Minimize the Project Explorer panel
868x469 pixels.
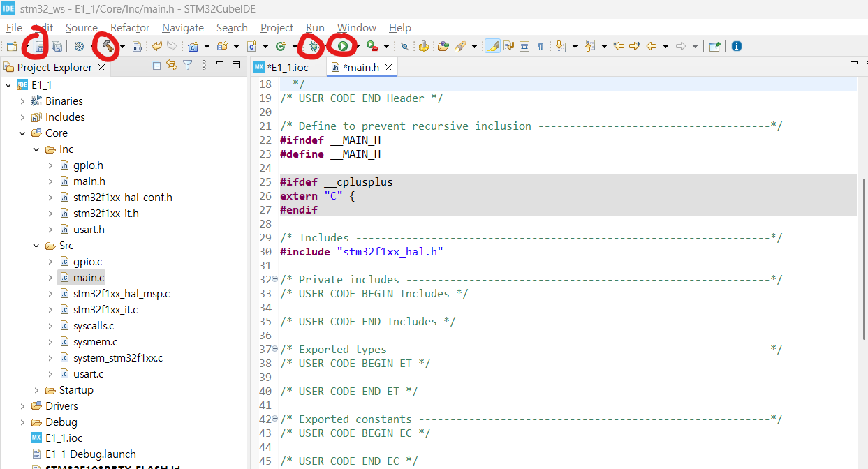click(x=221, y=64)
